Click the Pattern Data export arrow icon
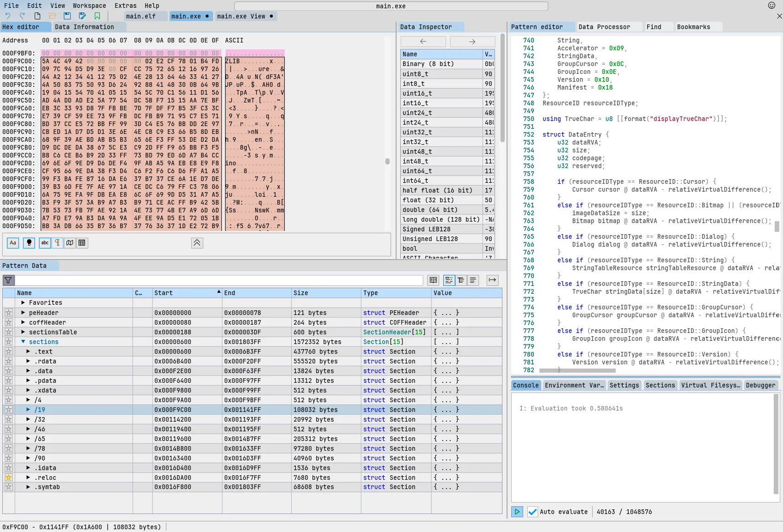This screenshot has height=532, width=783. click(492, 280)
